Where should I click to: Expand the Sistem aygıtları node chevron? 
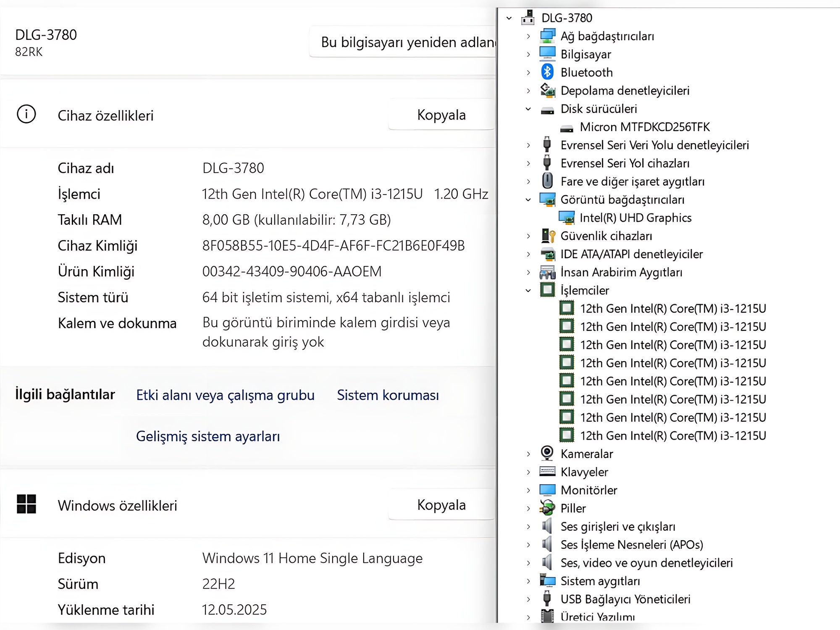[528, 581]
